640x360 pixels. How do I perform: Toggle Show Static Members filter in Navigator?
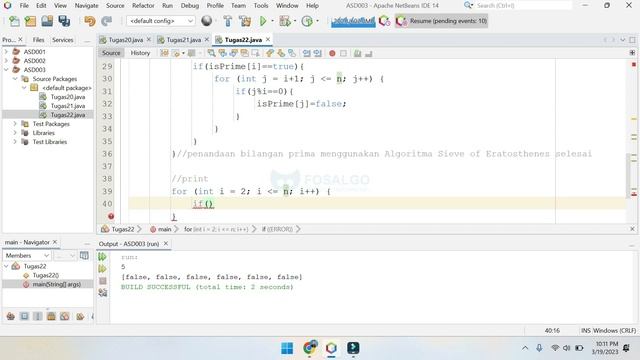point(38,316)
